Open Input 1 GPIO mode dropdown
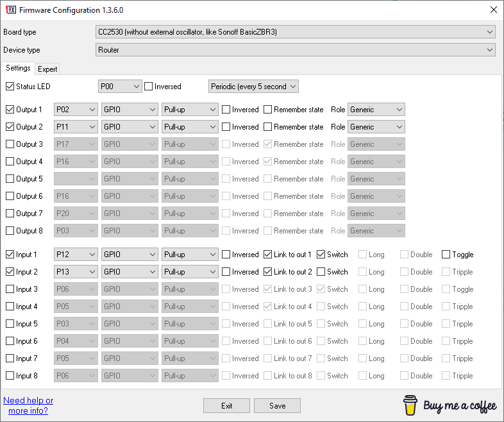The image size is (504, 422). [130, 255]
